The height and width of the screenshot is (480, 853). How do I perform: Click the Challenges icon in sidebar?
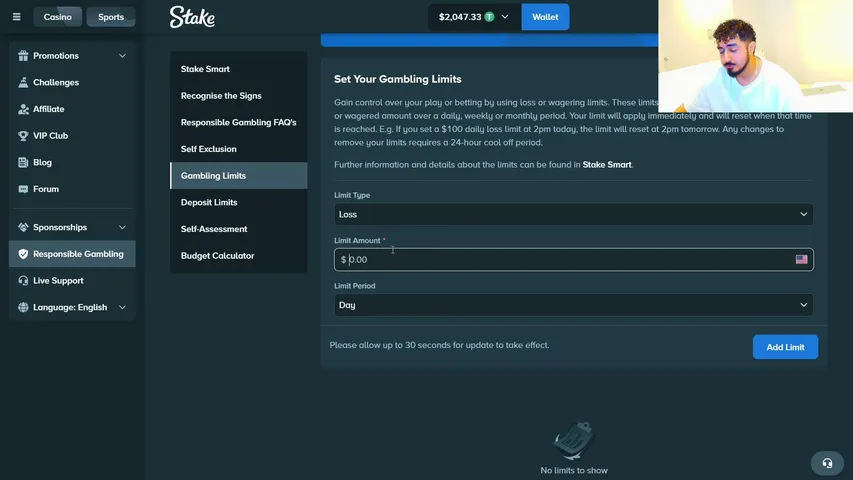click(x=23, y=82)
